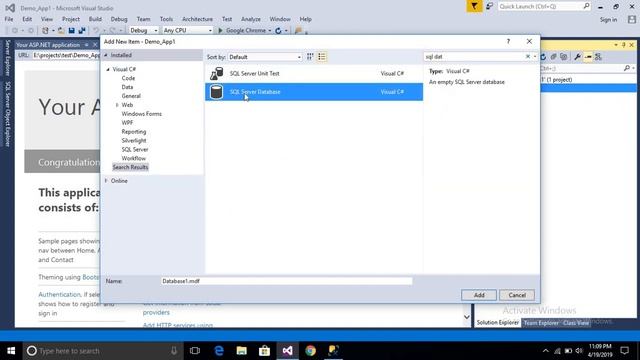This screenshot has width=640, height=360.
Task: Click the New Project toolbar icon
Action: click(45, 31)
